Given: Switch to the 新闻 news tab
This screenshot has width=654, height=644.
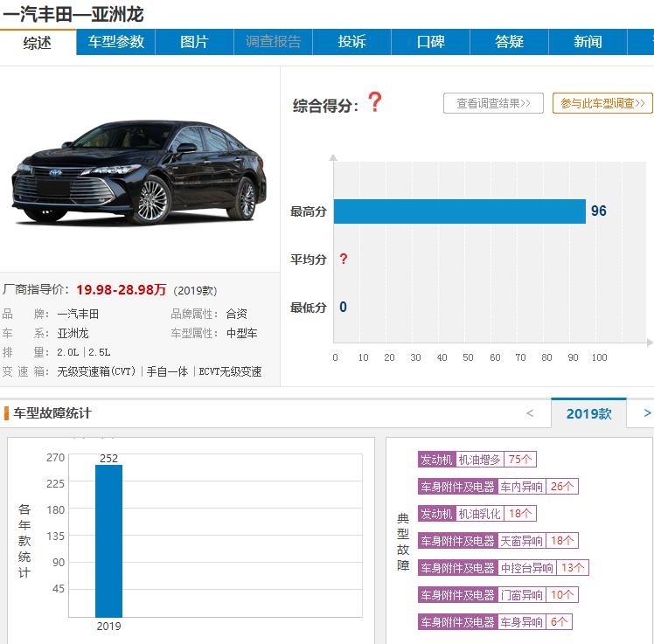Looking at the screenshot, I should (x=588, y=42).
